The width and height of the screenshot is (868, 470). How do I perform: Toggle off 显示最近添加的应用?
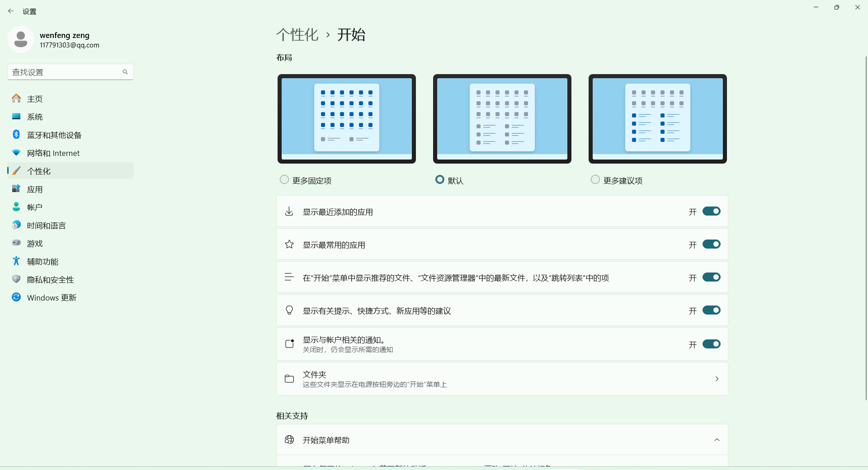point(711,211)
